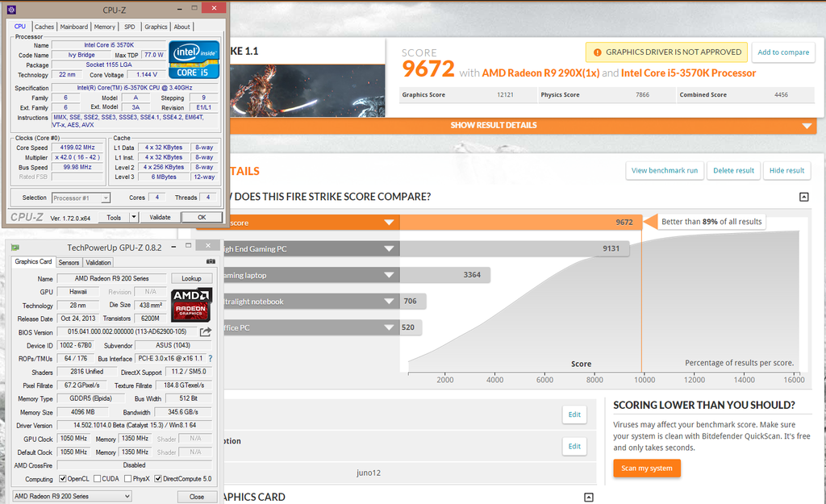826x504 pixels.
Task: Expand the Show Result Details bar
Action: [x=523, y=125]
